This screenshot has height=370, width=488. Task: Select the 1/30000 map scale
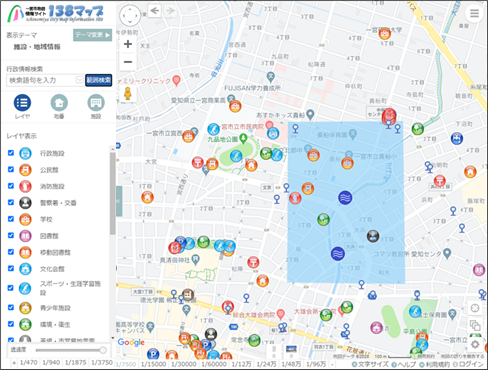click(183, 364)
